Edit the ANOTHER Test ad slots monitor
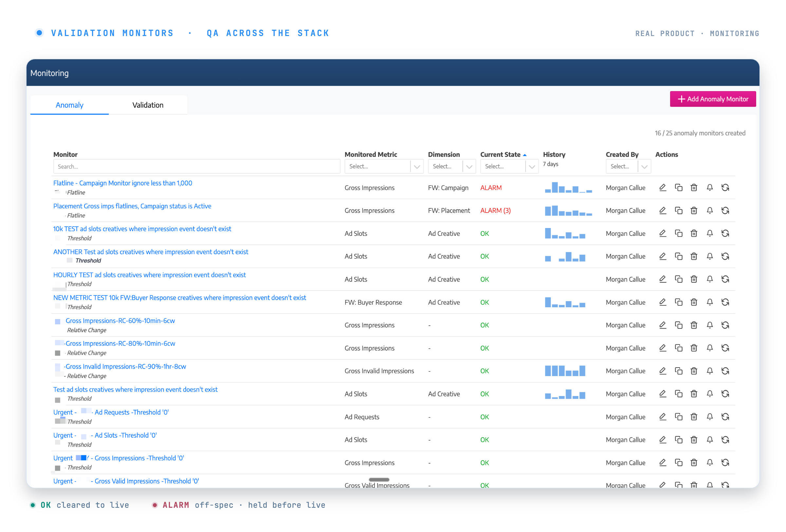Viewport: 786px width, 532px height. tap(663, 256)
